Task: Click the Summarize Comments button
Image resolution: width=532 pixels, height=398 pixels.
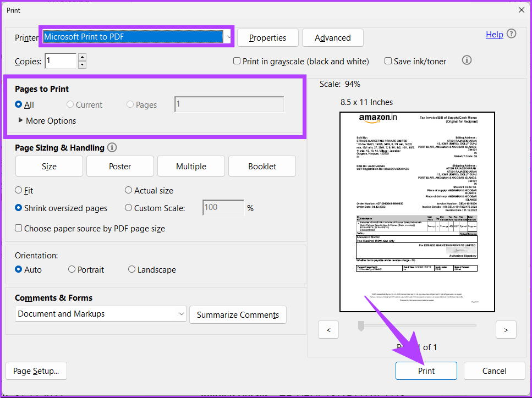Action: coord(238,315)
